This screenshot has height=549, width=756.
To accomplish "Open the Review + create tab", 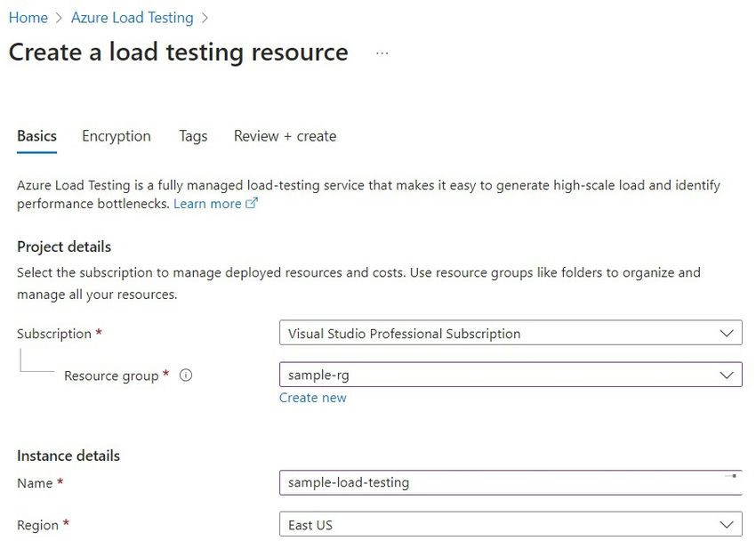I will tap(285, 136).
